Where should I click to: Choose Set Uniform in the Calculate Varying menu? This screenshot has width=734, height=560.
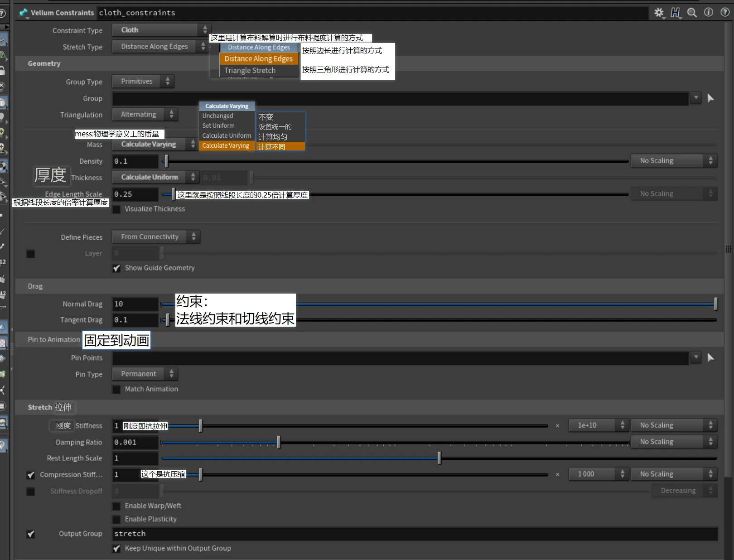tap(218, 126)
